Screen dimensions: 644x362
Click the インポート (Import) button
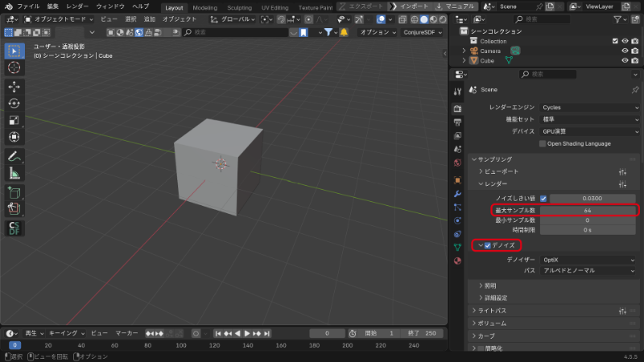413,6
